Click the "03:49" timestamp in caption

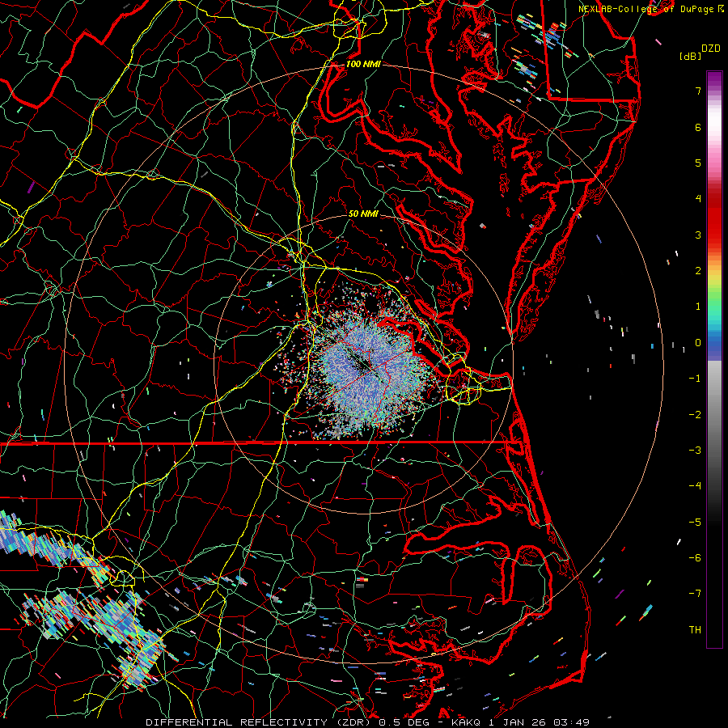coord(574,722)
